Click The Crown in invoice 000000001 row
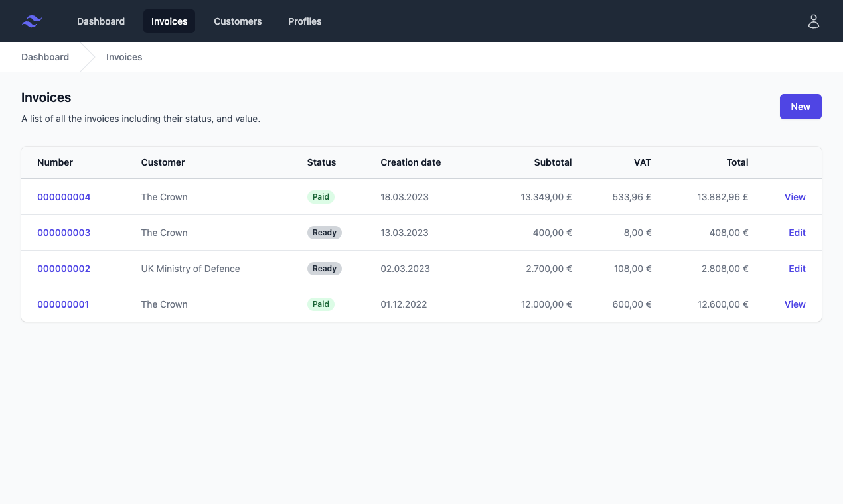Screen dimensions: 843x504 point(165,304)
